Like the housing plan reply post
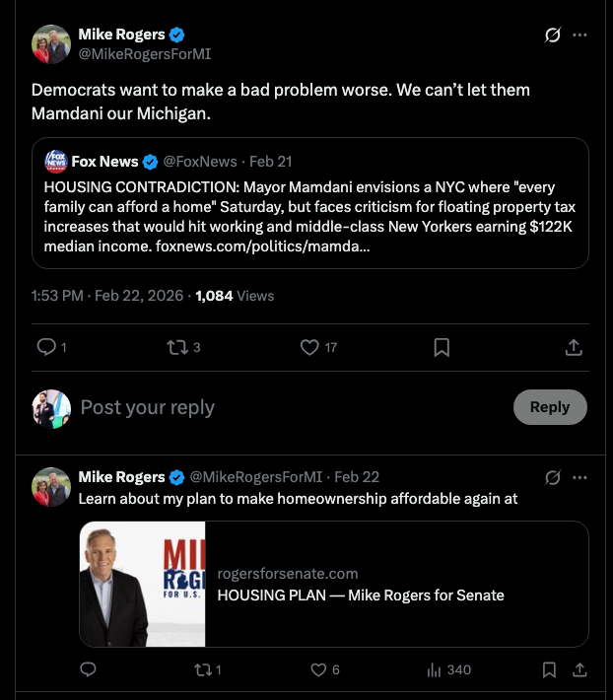The width and height of the screenshot is (613, 700). point(318,669)
